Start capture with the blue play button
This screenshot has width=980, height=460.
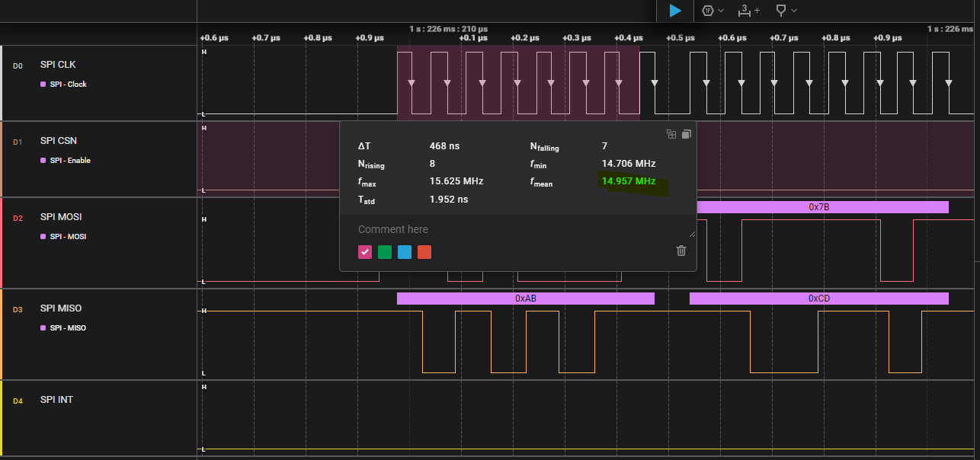pos(674,11)
